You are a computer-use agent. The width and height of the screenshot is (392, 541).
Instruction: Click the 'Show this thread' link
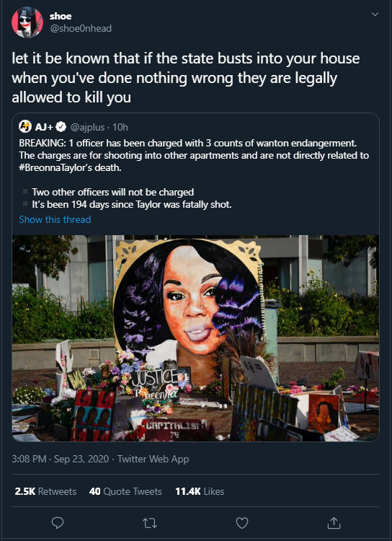(55, 219)
